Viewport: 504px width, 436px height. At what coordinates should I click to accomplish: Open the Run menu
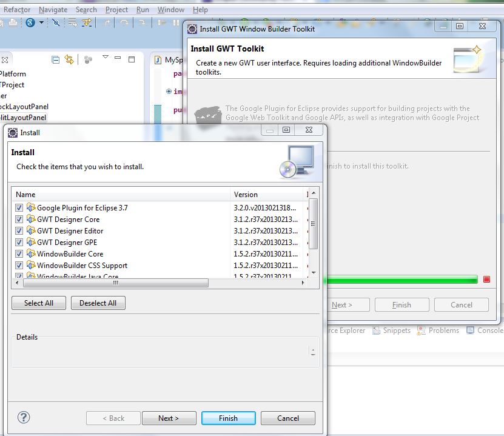(x=143, y=10)
